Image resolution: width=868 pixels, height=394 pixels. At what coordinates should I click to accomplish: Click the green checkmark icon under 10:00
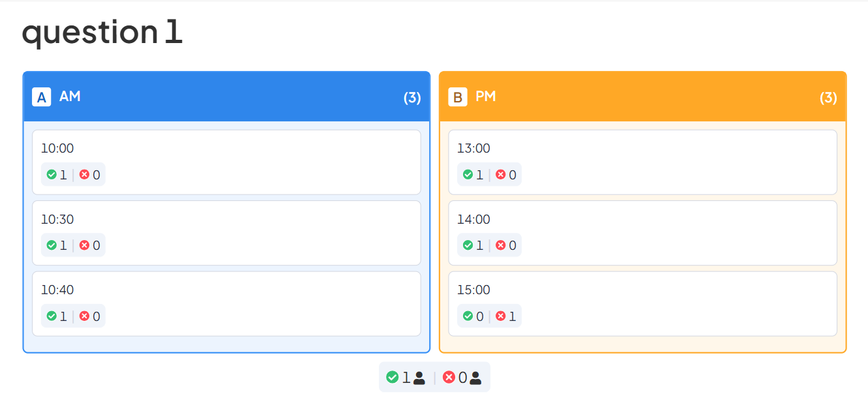click(x=52, y=175)
